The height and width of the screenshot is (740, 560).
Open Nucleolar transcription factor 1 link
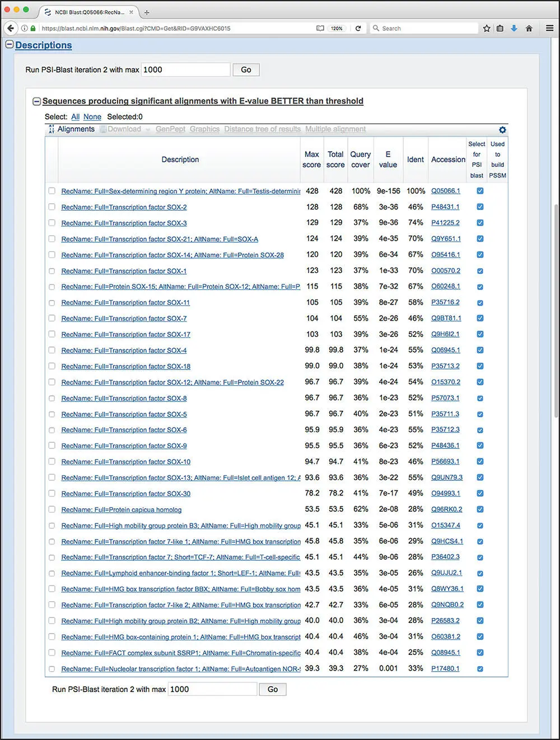[181, 669]
